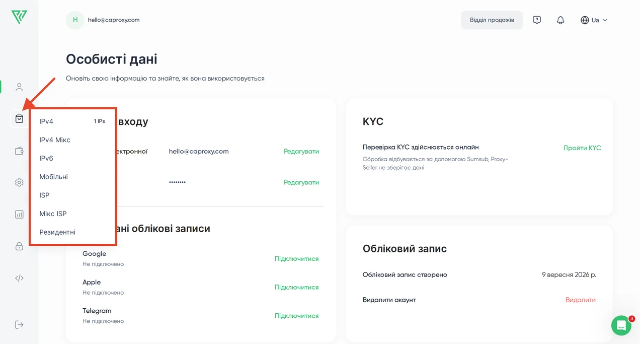Open the profile sidebar icon
This screenshot has height=344, width=644.
pyautogui.click(x=19, y=87)
